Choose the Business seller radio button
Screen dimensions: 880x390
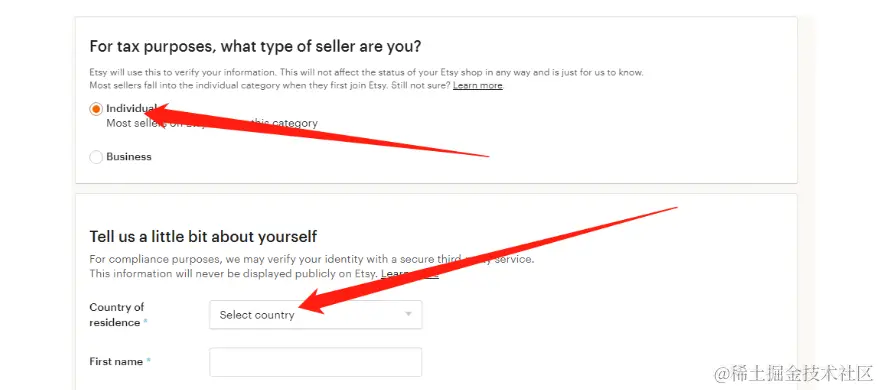coord(96,157)
